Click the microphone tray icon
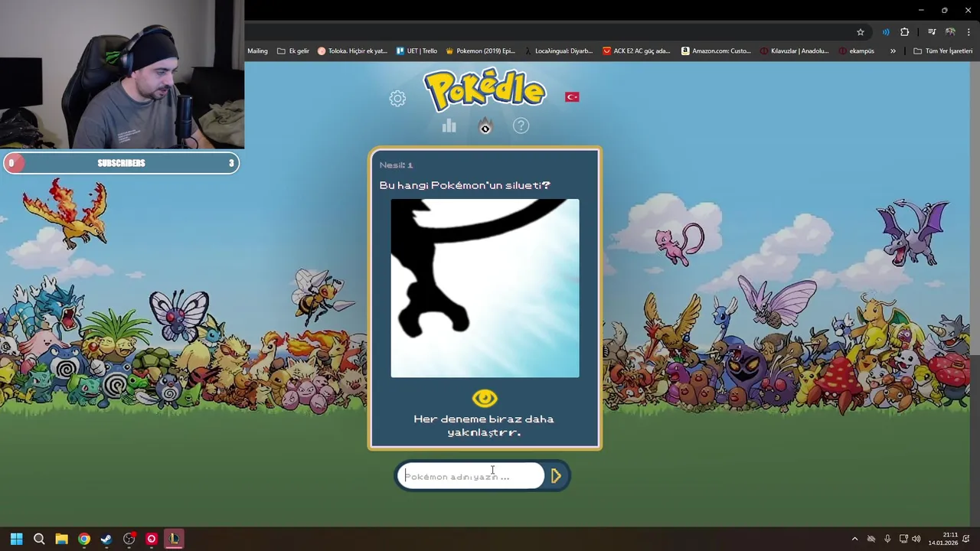Image resolution: width=980 pixels, height=551 pixels. (x=887, y=539)
